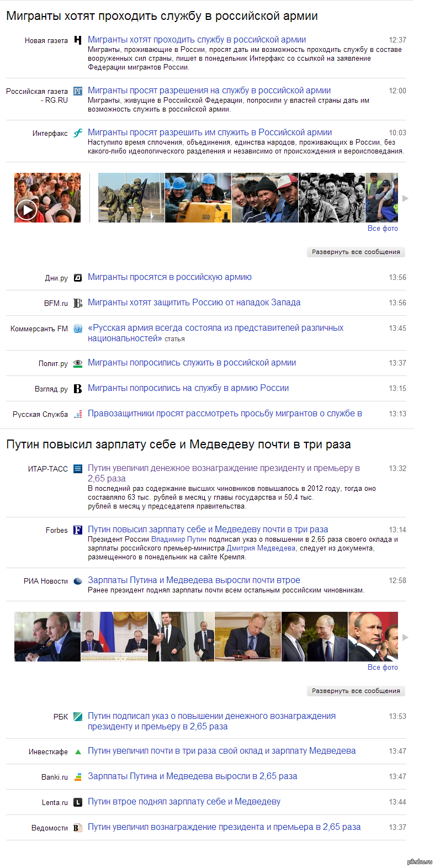Click the Дни.ру source icon
435x868 pixels.
(78, 277)
